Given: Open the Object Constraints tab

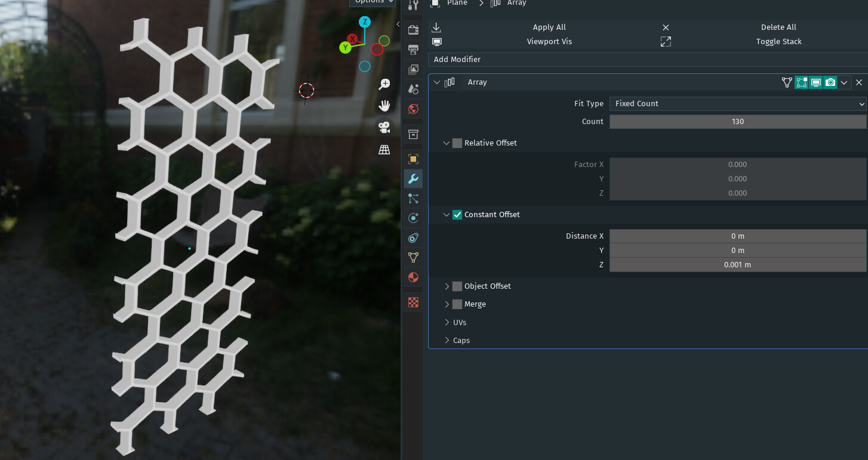Looking at the screenshot, I should (413, 238).
